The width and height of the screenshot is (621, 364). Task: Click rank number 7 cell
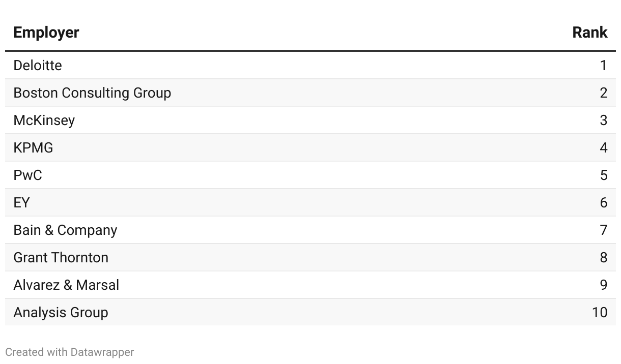click(x=604, y=230)
